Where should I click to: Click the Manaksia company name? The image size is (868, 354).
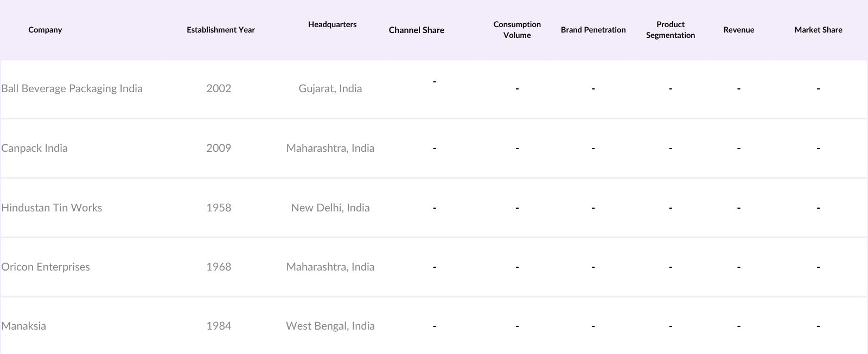click(x=23, y=326)
